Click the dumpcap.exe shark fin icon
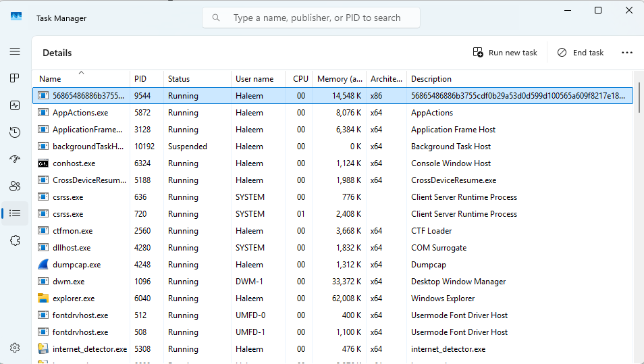The image size is (644, 364). coord(43,265)
